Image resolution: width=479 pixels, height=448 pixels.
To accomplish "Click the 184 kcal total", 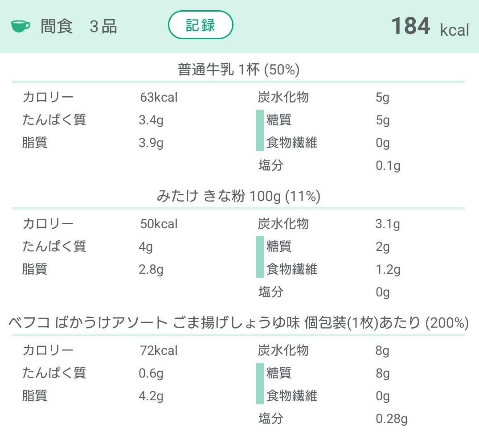I will coord(430,27).
